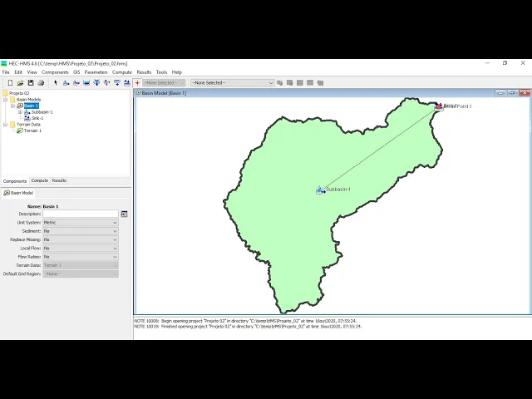532x399 pixels.
Task: Open a project with the folder icon
Action: [20, 83]
